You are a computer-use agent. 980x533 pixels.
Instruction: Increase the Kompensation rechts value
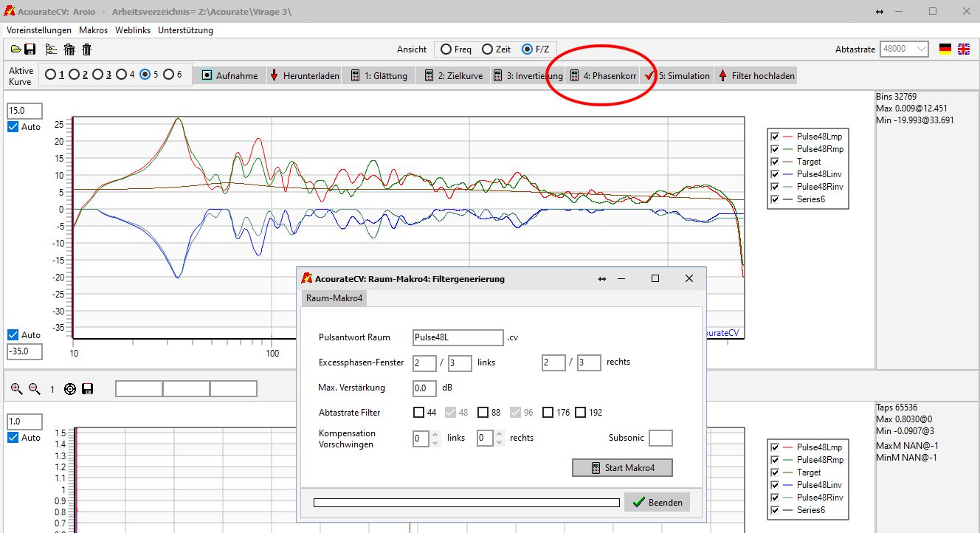(x=499, y=434)
